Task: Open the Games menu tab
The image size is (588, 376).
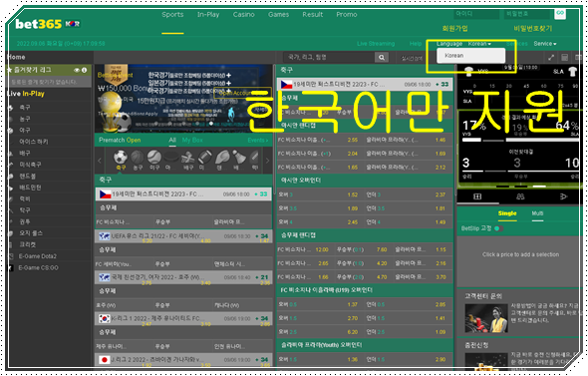Action: coord(278,15)
